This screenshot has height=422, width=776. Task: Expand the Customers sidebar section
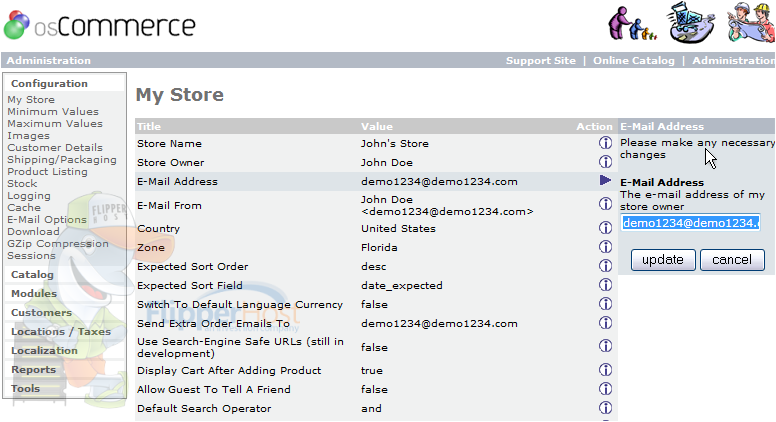[41, 313]
